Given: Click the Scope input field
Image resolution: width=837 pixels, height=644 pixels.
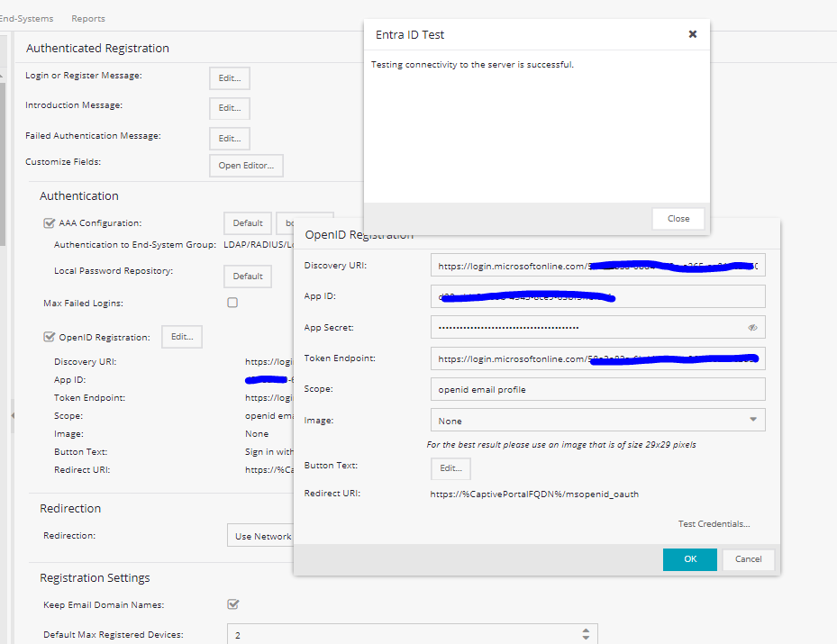Looking at the screenshot, I should coord(597,389).
